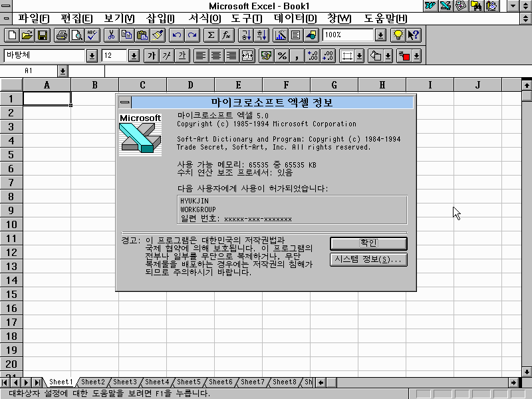Activate the context Help pointer icon
This screenshot has width=532, height=399.
point(413,35)
